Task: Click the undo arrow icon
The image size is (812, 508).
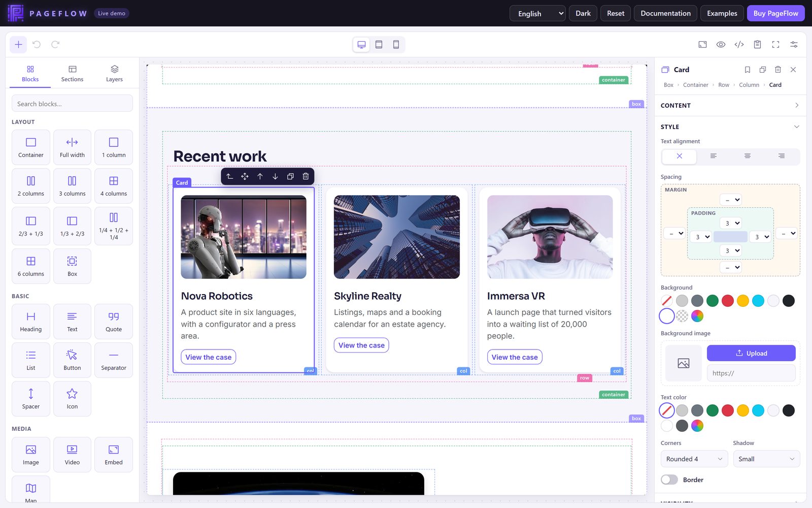Action: pos(37,45)
